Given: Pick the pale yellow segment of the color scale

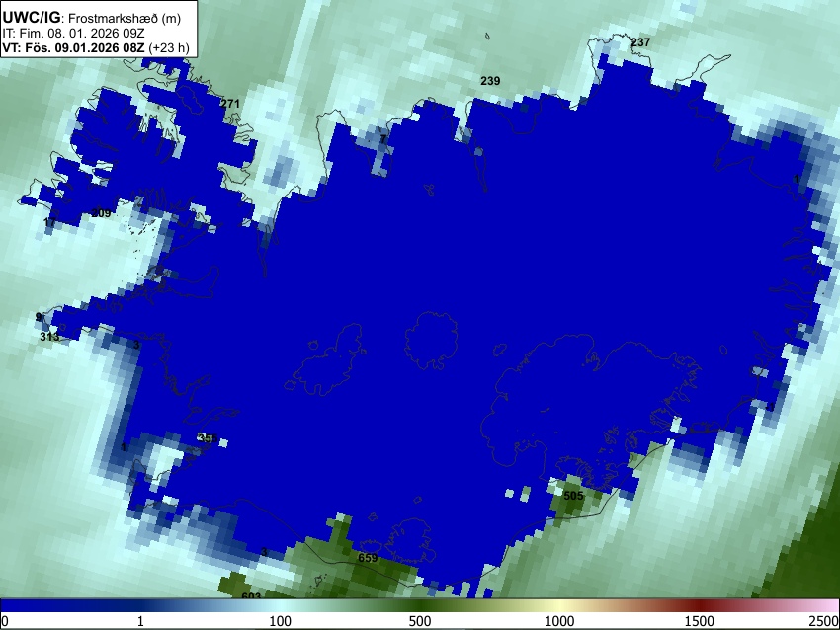Looking at the screenshot, I should (559, 605).
